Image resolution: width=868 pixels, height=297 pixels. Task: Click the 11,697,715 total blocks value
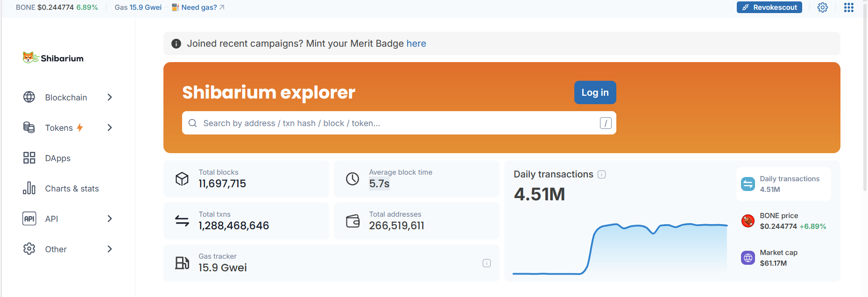coord(222,184)
